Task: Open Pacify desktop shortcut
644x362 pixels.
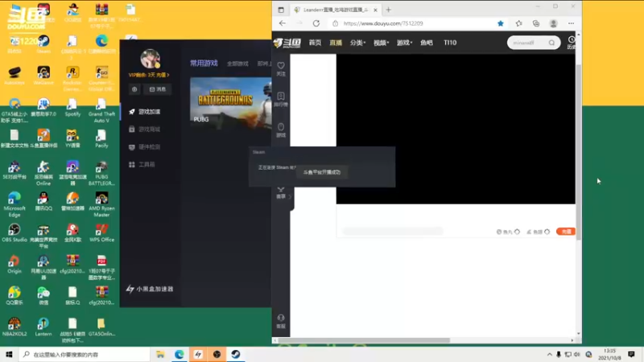Action: [x=102, y=138]
